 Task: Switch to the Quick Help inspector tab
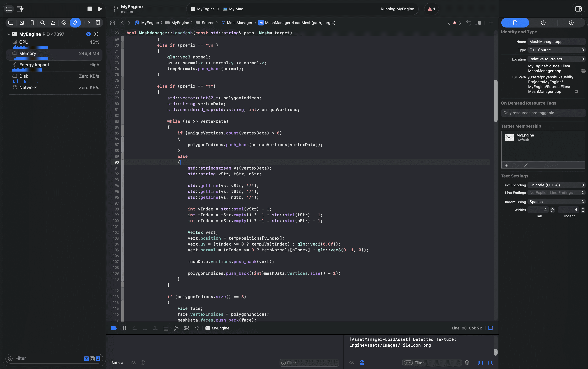pos(571,23)
